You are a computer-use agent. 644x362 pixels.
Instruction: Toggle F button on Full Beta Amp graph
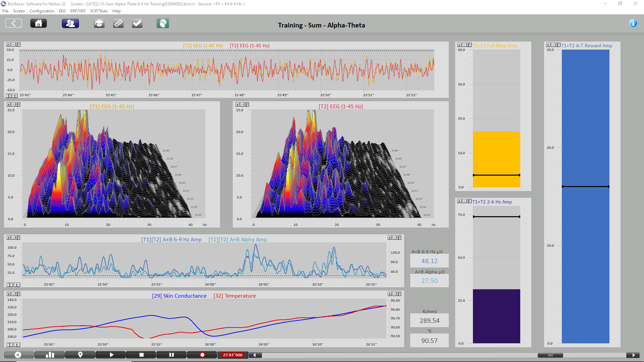[x=469, y=45]
